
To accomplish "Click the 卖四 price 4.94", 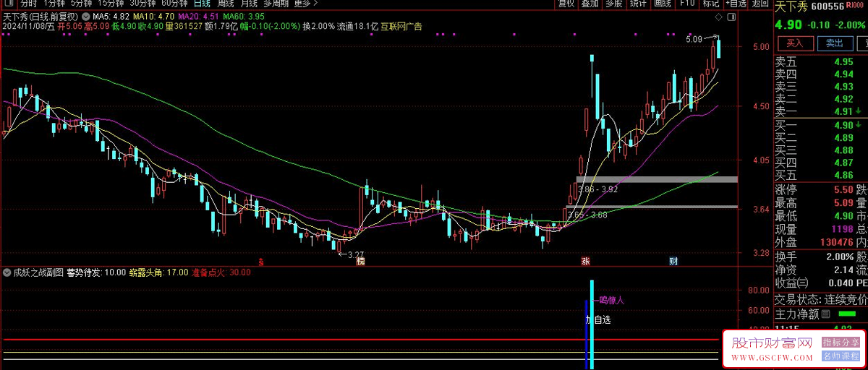I will [843, 74].
